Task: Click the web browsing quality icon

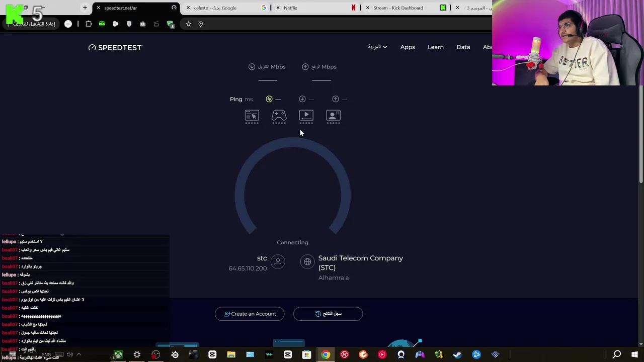Action: click(x=252, y=117)
